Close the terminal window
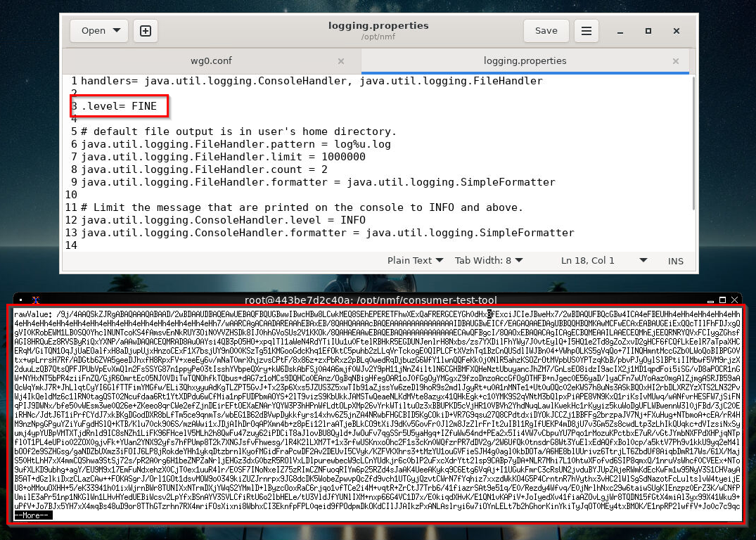 pos(735,300)
